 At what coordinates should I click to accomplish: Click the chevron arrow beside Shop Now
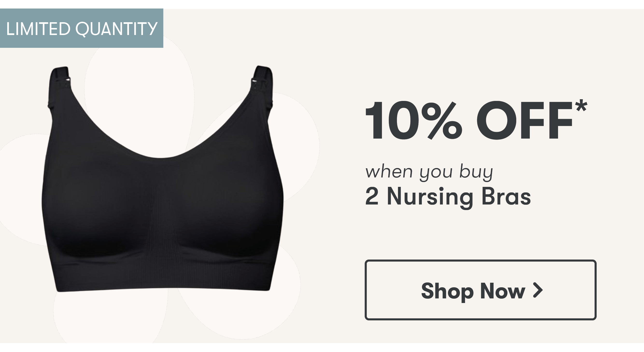[538, 290]
